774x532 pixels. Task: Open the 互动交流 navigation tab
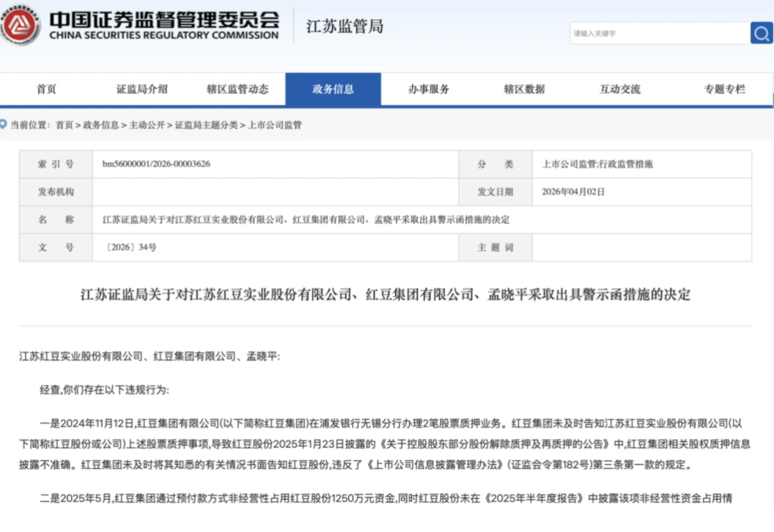pos(620,90)
